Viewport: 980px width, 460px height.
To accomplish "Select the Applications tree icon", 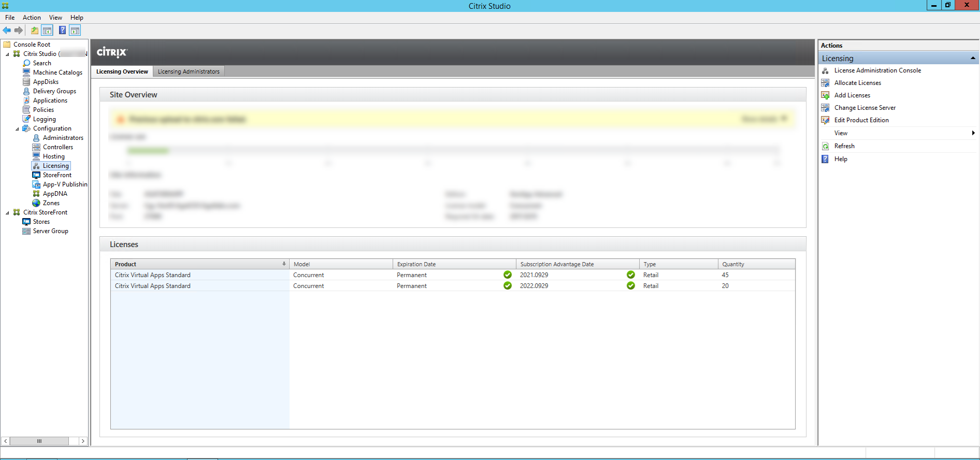I will pos(27,100).
